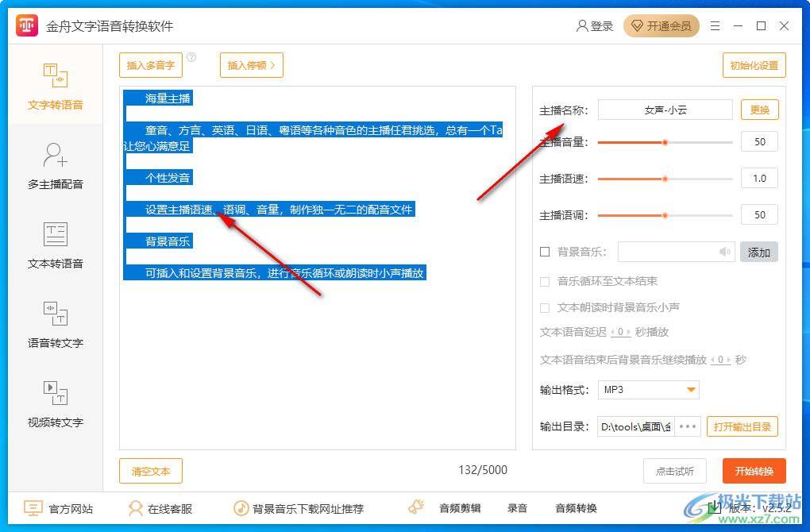Viewport: 810px width, 532px height.
Task: Open the 多主播配音 panel
Action: click(55, 163)
